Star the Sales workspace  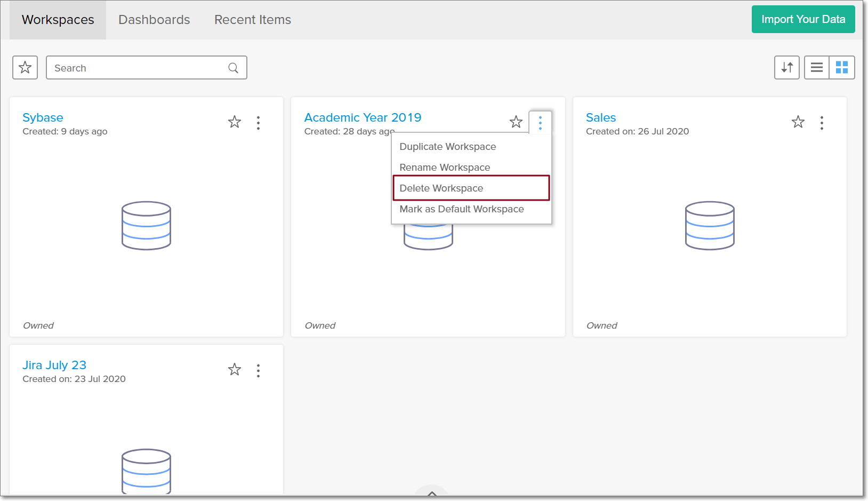click(798, 122)
